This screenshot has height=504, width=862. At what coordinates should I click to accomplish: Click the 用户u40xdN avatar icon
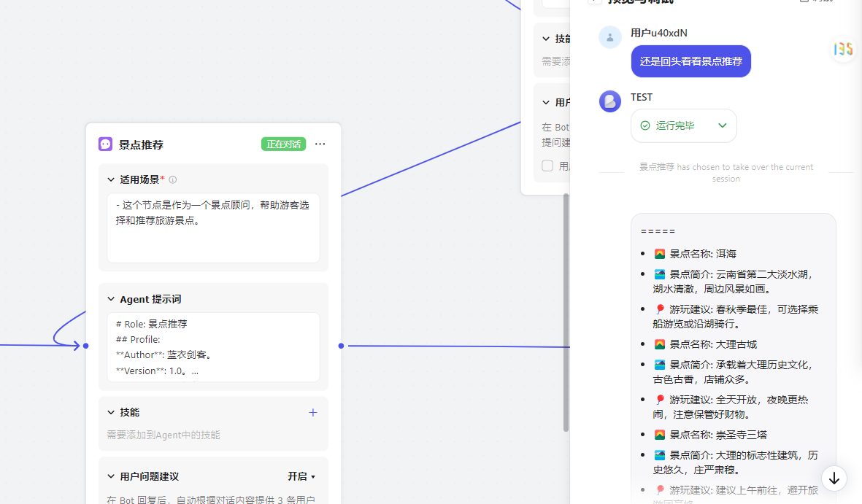(609, 37)
